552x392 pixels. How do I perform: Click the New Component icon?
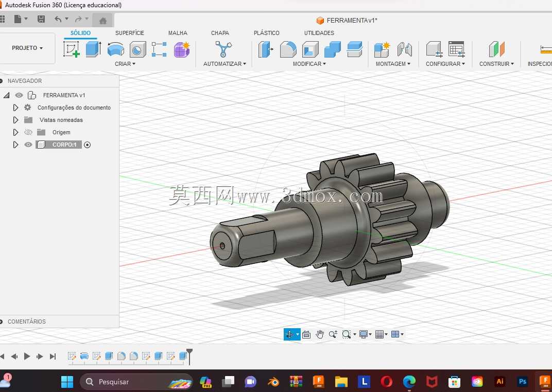click(x=382, y=49)
